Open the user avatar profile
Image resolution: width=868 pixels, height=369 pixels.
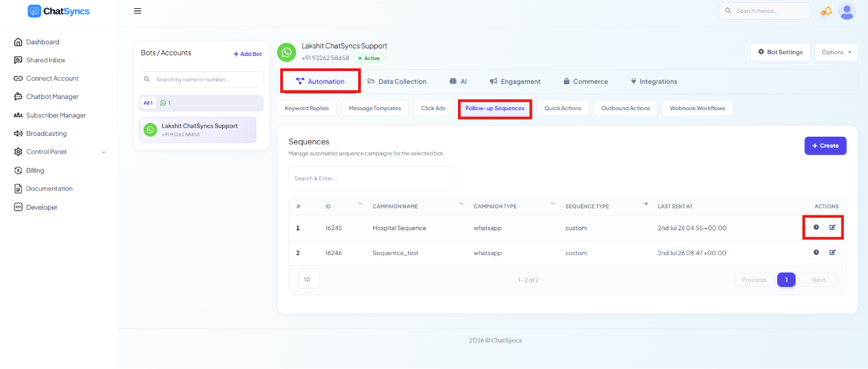click(x=847, y=11)
